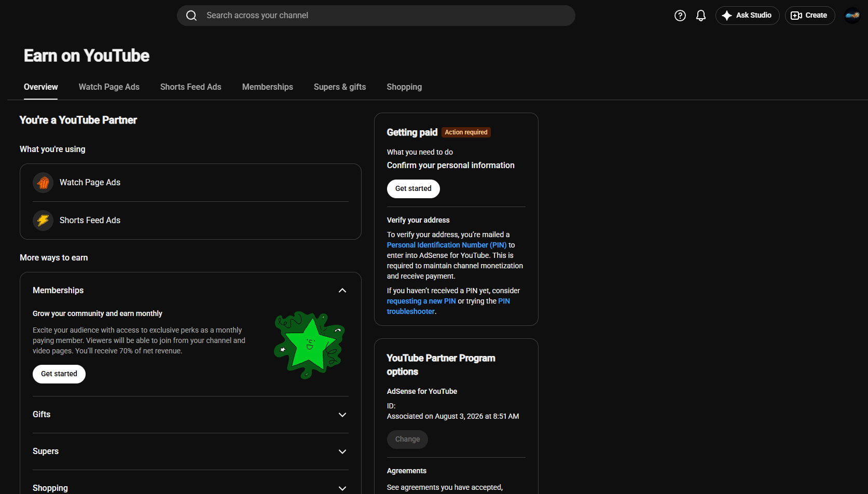Viewport: 868px width, 494px height.
Task: Click Grow your community and earn monthly text
Action: [x=98, y=313]
